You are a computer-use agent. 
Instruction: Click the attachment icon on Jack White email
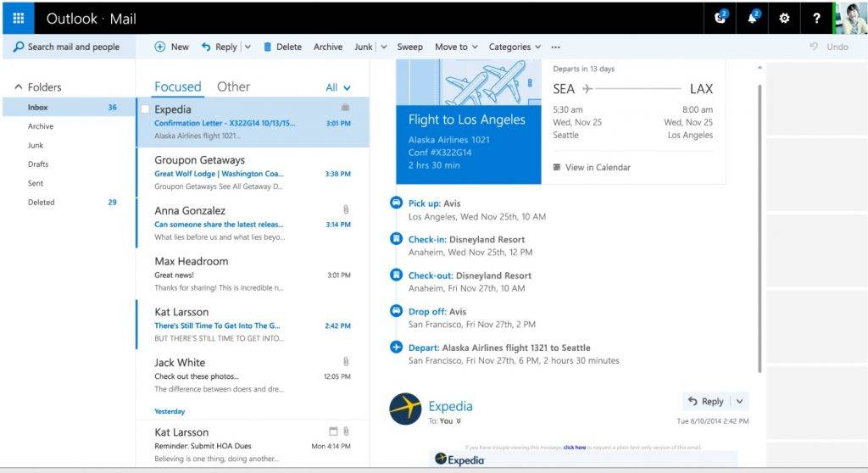point(346,361)
